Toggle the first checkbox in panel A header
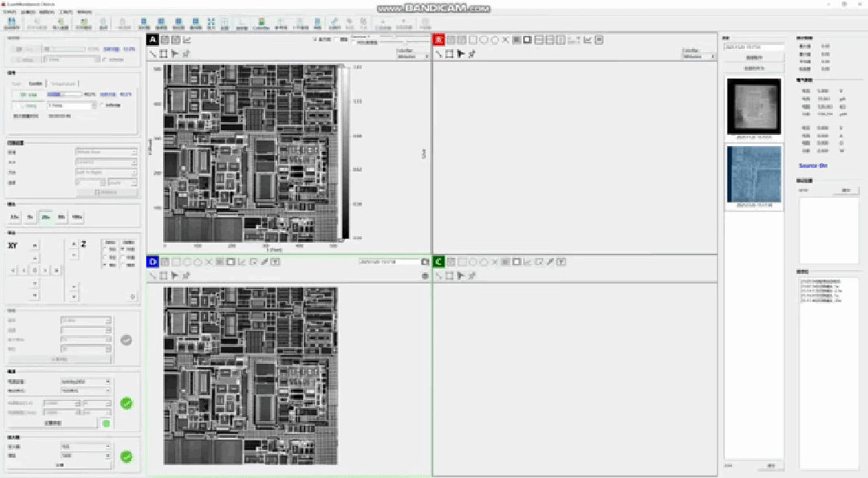 tap(315, 39)
